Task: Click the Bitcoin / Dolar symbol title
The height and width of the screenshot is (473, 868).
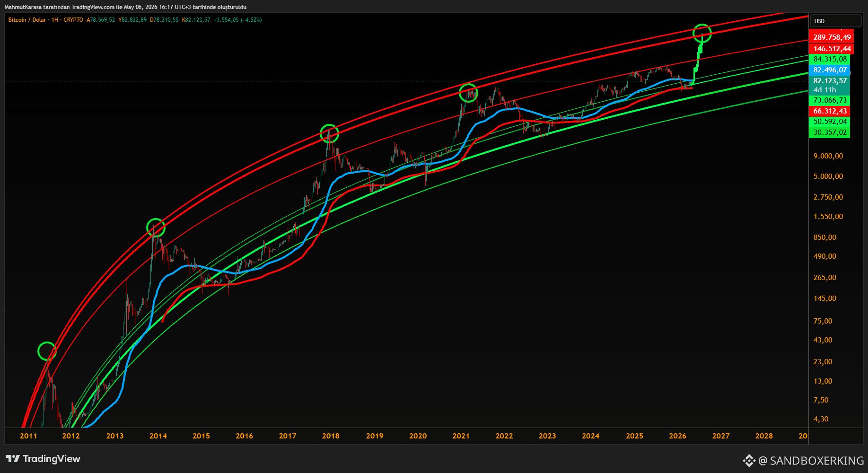Action: coord(27,20)
